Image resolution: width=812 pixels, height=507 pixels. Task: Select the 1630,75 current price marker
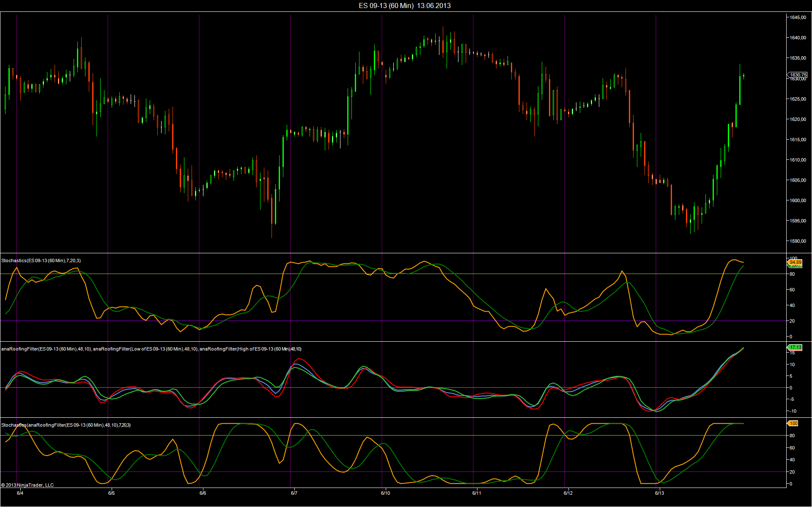(798, 75)
